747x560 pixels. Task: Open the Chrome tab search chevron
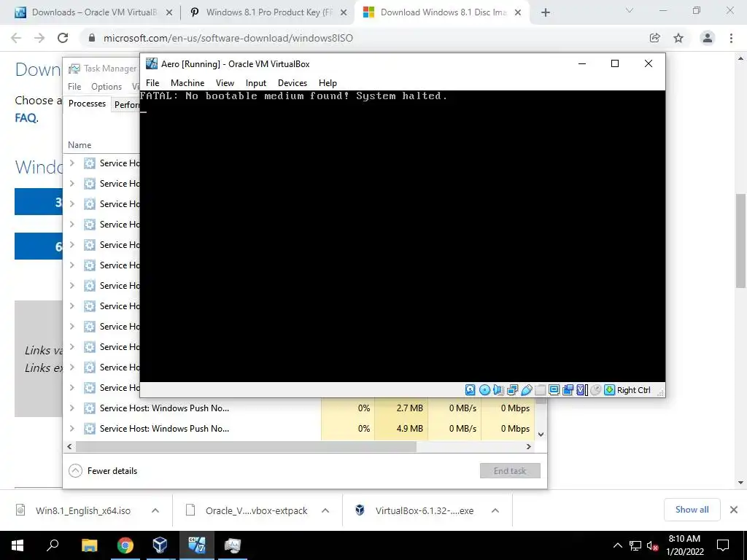click(630, 10)
